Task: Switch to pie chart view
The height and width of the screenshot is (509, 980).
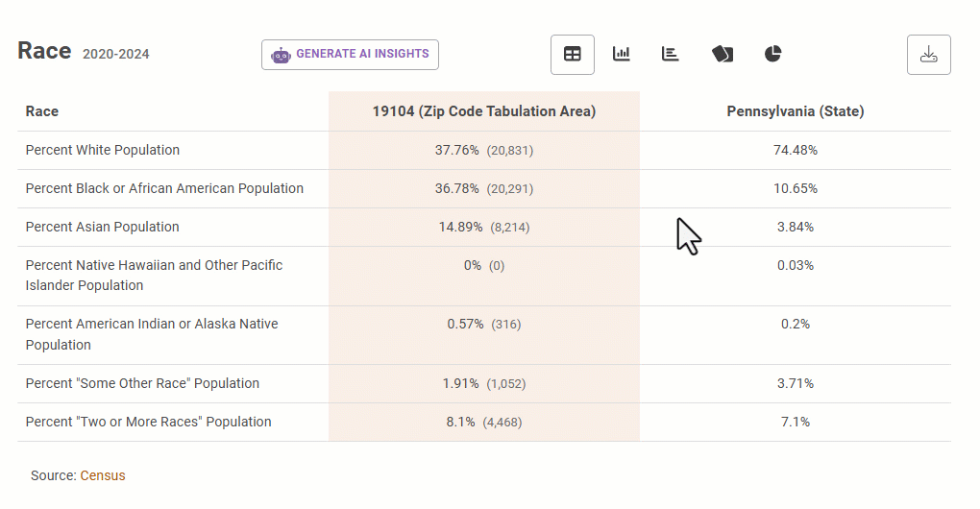Action: tap(773, 54)
